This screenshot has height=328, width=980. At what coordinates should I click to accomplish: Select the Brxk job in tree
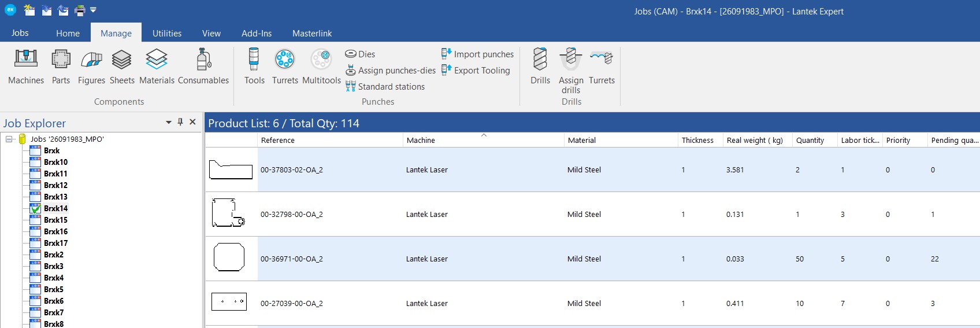coord(51,150)
